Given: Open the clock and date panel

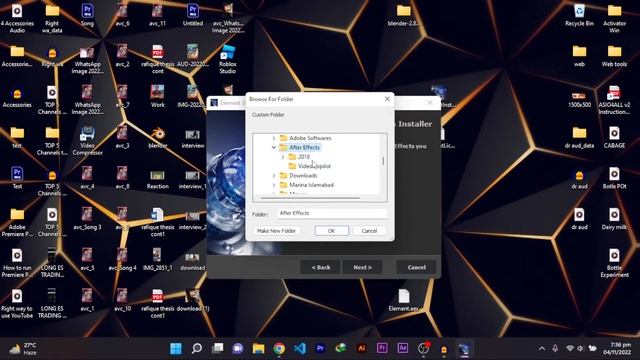Looking at the screenshot, I should click(x=617, y=349).
